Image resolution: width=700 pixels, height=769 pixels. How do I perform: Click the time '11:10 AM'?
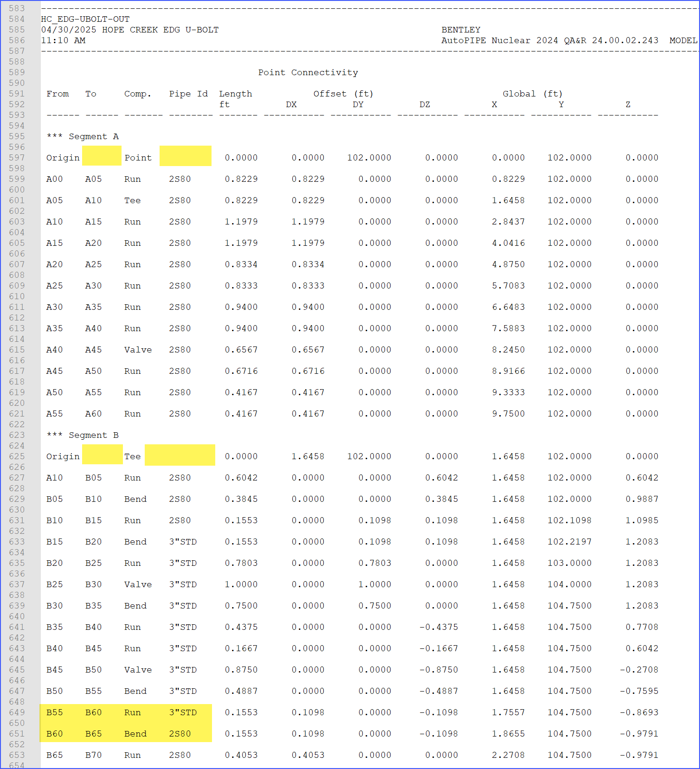(x=63, y=40)
